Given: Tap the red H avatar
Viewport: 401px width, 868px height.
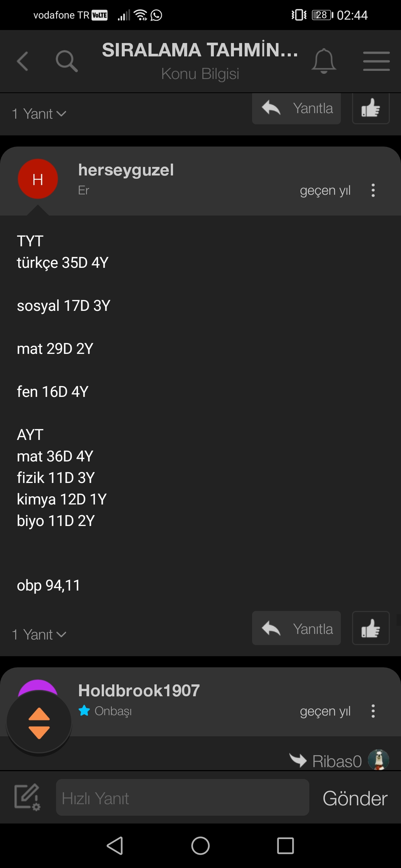Looking at the screenshot, I should 38,179.
